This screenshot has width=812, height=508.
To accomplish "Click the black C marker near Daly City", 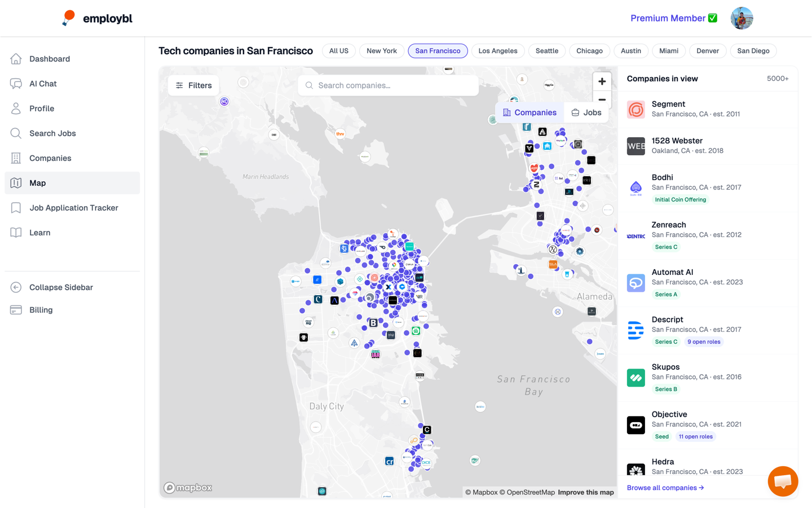I will pyautogui.click(x=427, y=430).
